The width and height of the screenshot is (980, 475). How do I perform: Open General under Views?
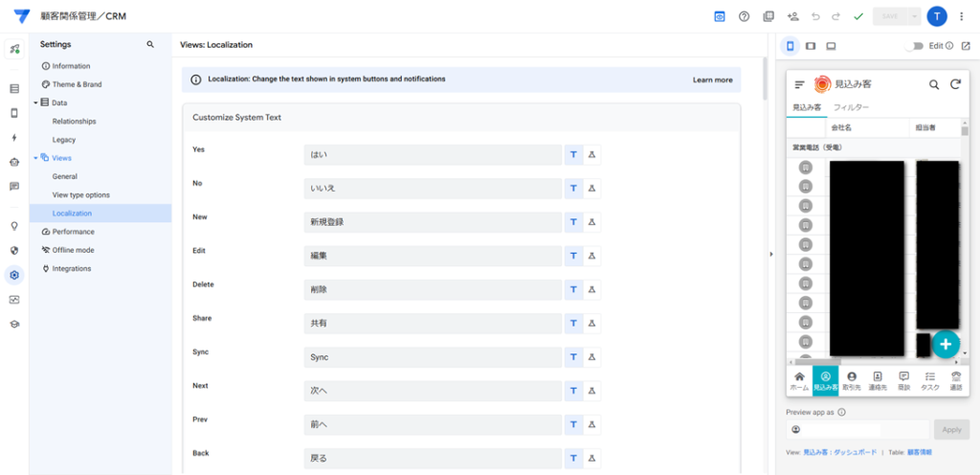pos(65,177)
